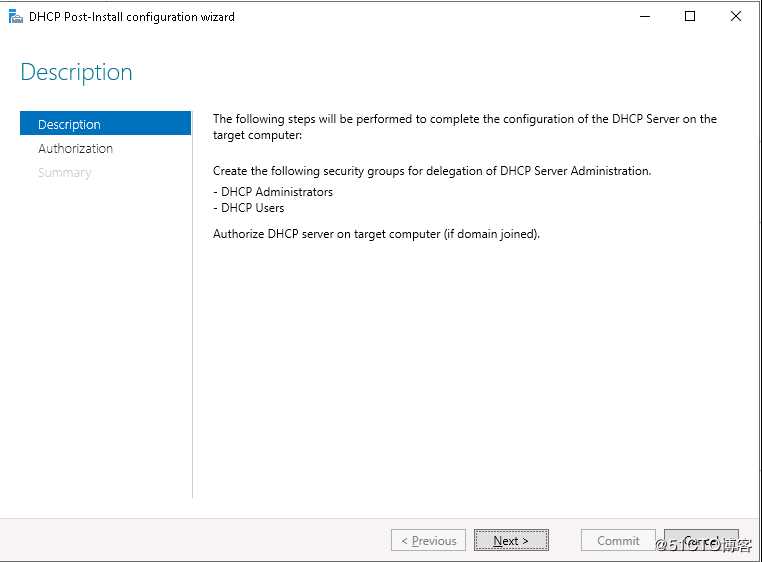The width and height of the screenshot is (762, 562).
Task: Maximize the wizard window
Action: click(690, 17)
